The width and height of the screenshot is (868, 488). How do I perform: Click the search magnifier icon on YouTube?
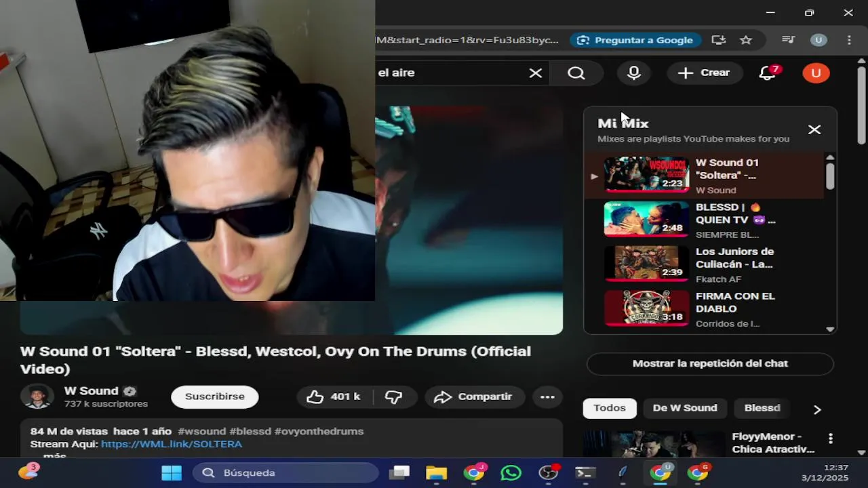(x=576, y=73)
